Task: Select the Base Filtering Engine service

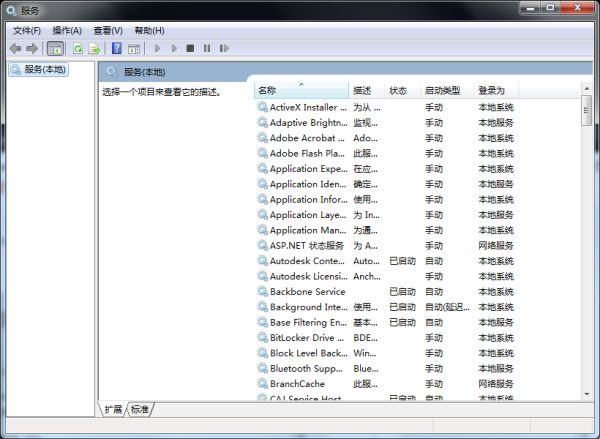Action: 308,322
